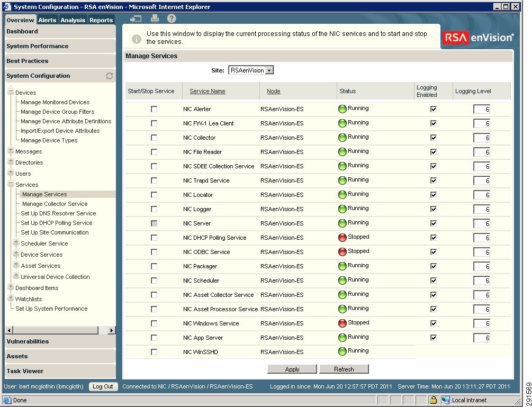Screen dimensions: 532x407
Task: Tick Start/Stop checkbox for NIC Windows Service
Action: (x=154, y=323)
